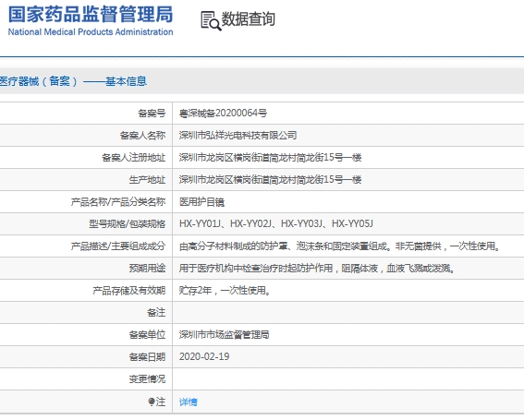Select the 变更情况 label cell
Image resolution: width=524 pixels, height=420 pixels.
147,379
